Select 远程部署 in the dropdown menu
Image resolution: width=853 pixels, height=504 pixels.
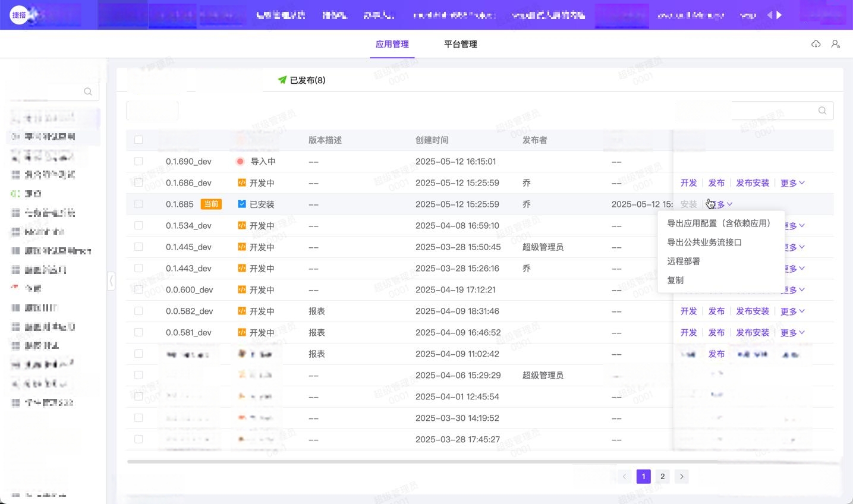[721, 262]
